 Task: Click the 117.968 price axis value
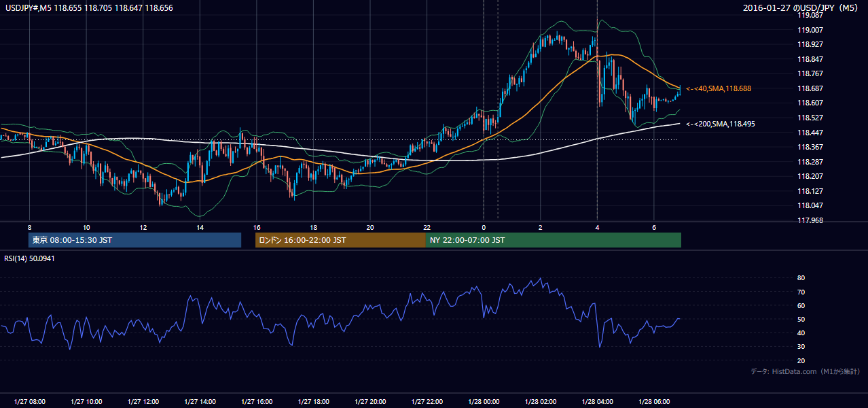(x=810, y=220)
